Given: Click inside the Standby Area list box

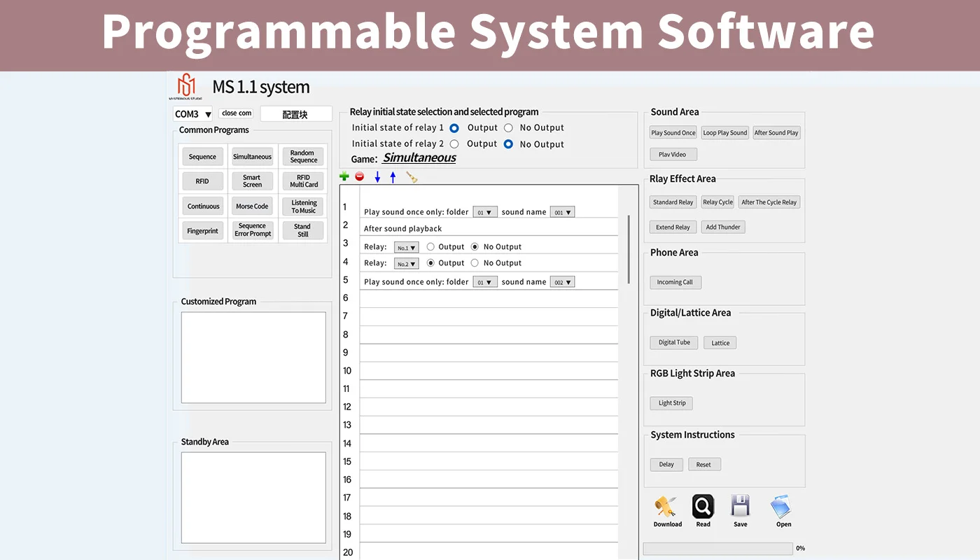Looking at the screenshot, I should (x=253, y=498).
